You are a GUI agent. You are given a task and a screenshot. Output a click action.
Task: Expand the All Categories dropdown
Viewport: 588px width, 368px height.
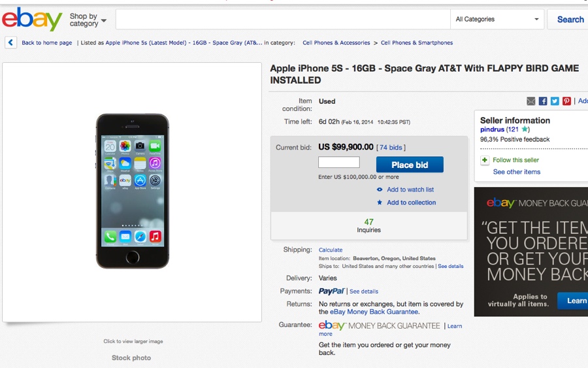[498, 20]
